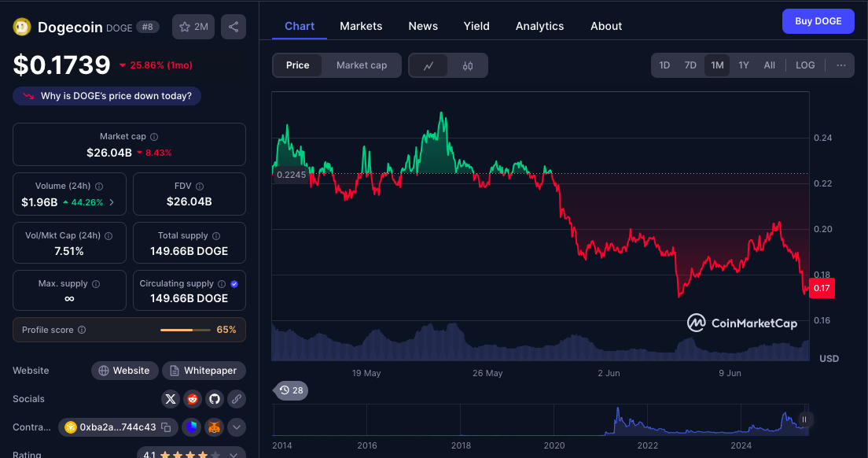
Task: Add Dogecoin to watchlist with star button
Action: (x=193, y=27)
